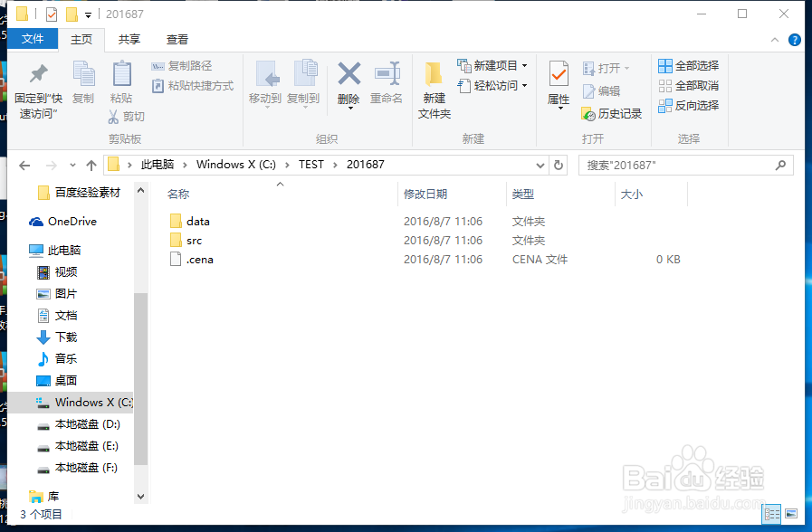This screenshot has width=812, height=532.
Task: Open the Move to (移动到) menu
Action: [265, 83]
